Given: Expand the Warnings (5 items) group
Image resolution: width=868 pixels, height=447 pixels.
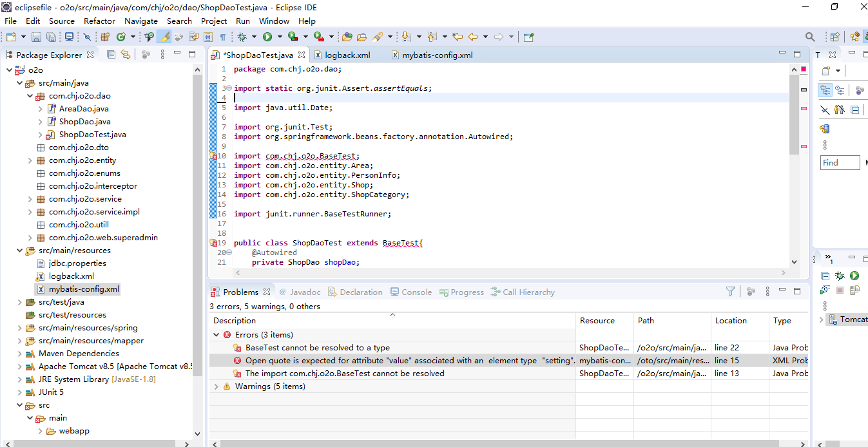Looking at the screenshot, I should pos(217,386).
